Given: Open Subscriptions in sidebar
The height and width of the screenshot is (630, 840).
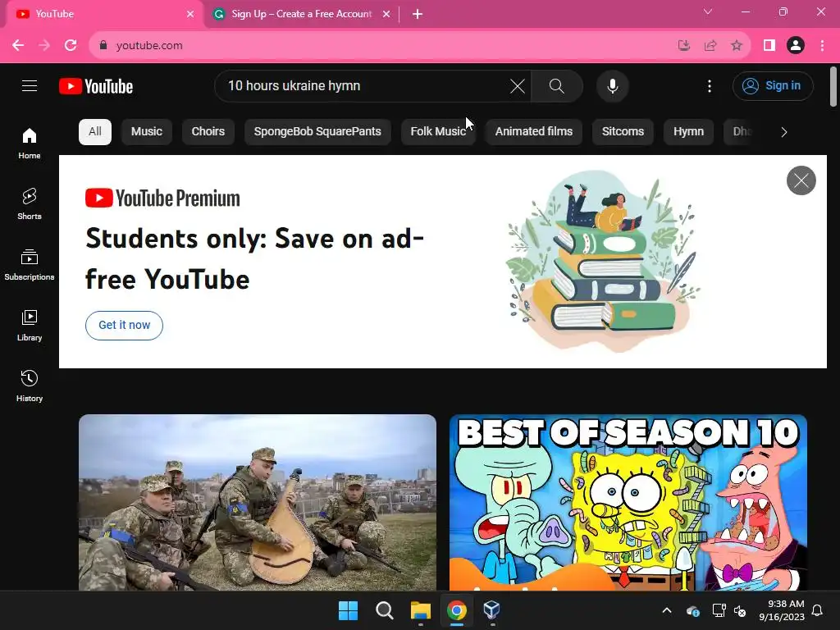Looking at the screenshot, I should click(x=30, y=265).
